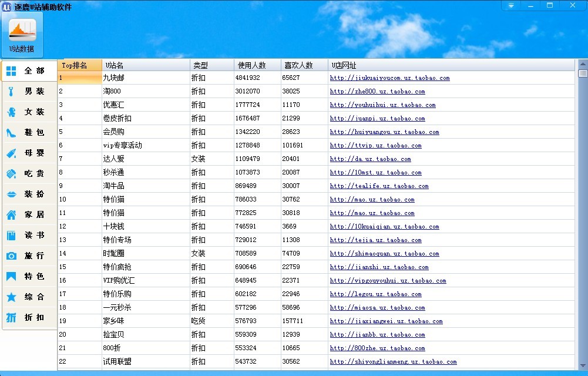
Task: Select the 吃货 food icon
Action: click(x=11, y=173)
